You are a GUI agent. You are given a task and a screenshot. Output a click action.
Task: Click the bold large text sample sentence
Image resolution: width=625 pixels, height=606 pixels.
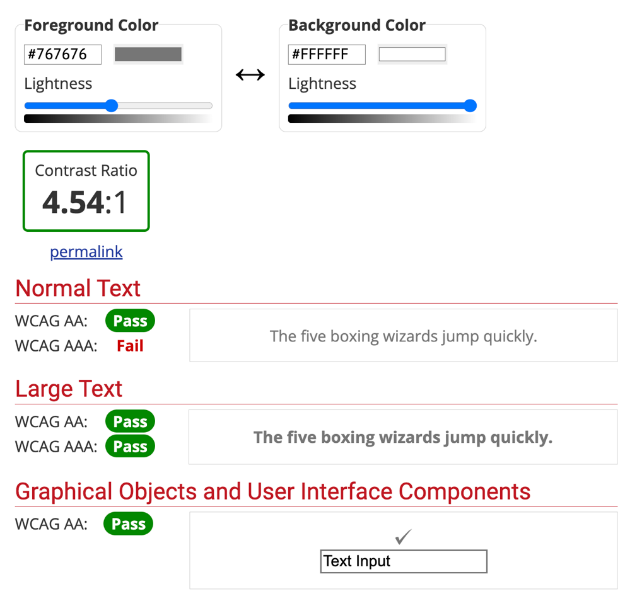(403, 437)
